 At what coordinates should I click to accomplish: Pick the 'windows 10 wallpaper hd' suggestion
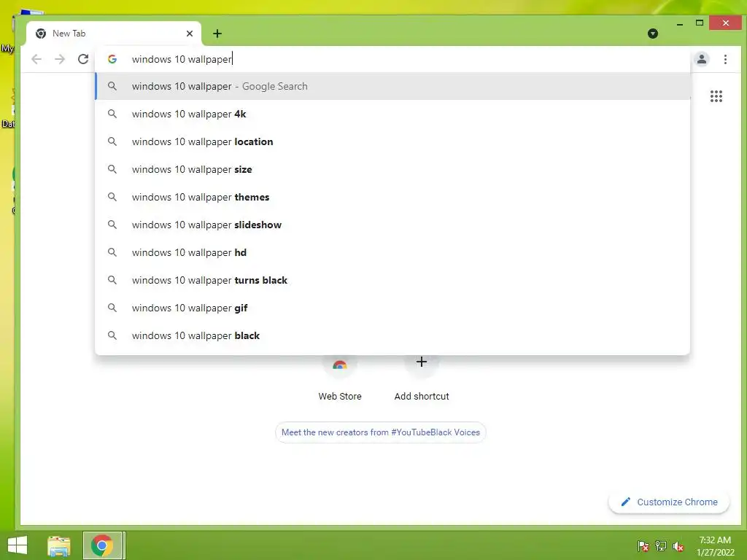pyautogui.click(x=392, y=252)
